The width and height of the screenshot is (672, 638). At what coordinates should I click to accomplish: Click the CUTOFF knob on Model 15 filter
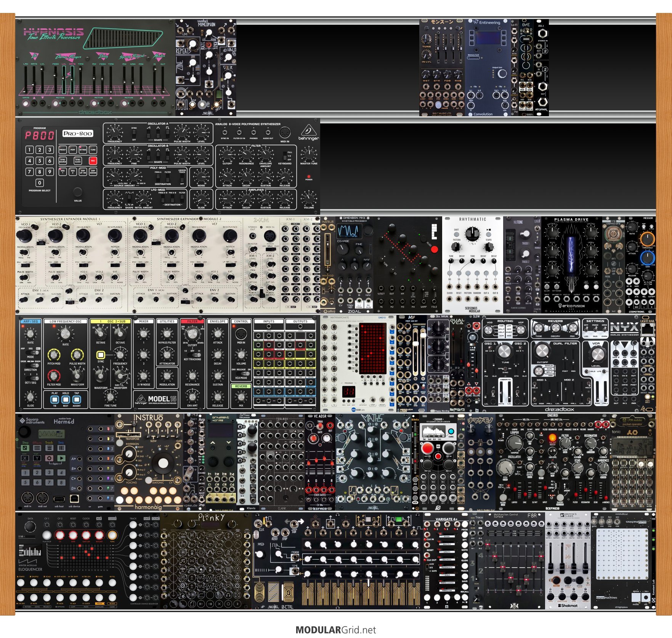coord(192,334)
